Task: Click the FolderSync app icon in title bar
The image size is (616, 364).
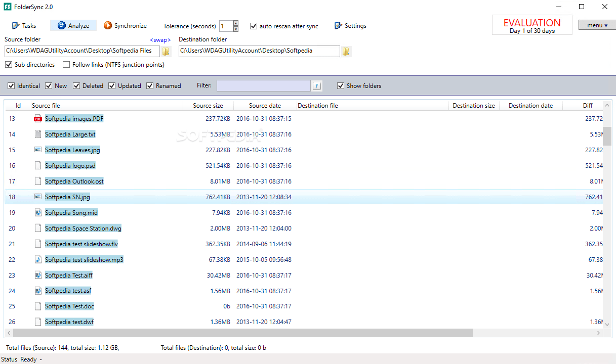Action: click(8, 7)
